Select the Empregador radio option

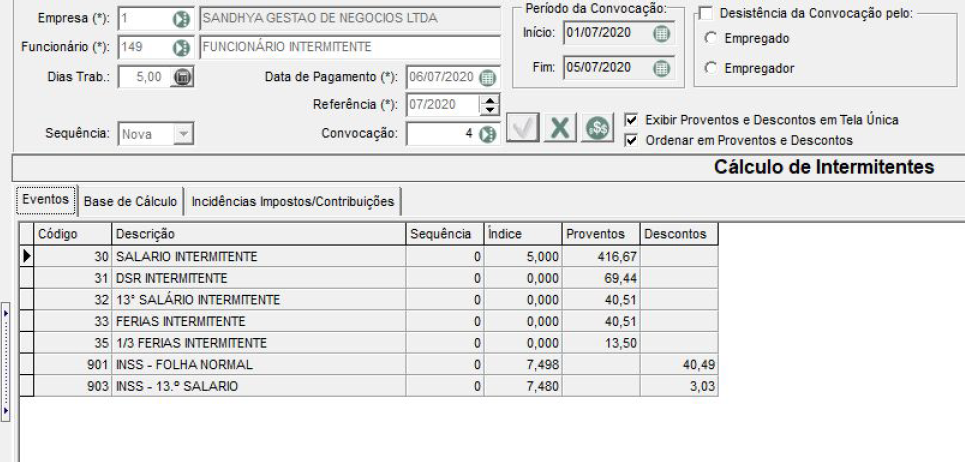coord(711,68)
